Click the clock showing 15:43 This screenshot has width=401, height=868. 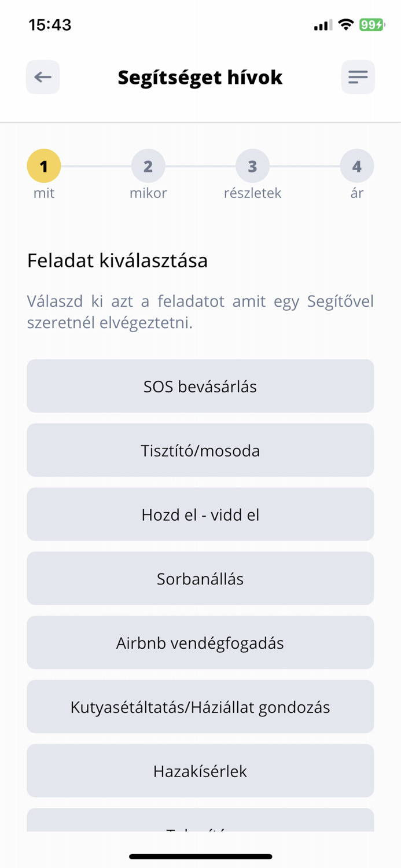[50, 24]
